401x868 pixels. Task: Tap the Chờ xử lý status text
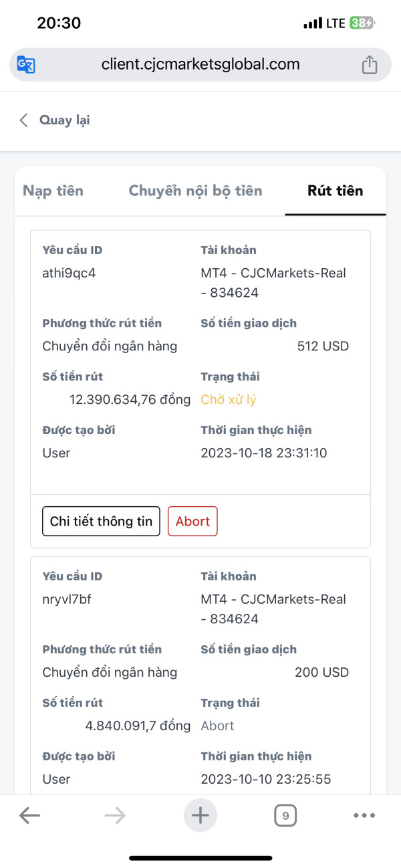(x=229, y=400)
